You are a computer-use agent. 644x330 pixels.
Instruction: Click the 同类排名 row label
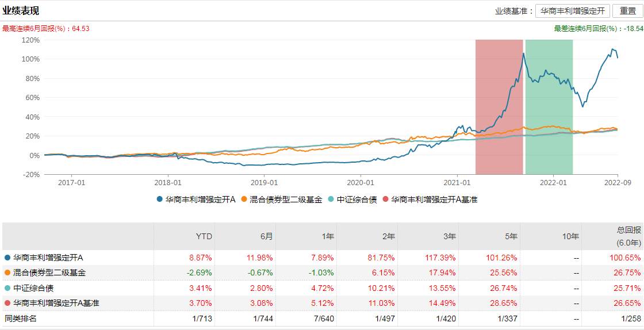[x=21, y=319]
